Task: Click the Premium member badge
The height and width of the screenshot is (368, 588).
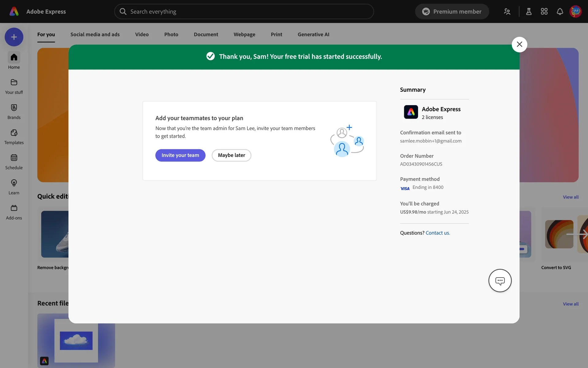Action: pyautogui.click(x=452, y=12)
